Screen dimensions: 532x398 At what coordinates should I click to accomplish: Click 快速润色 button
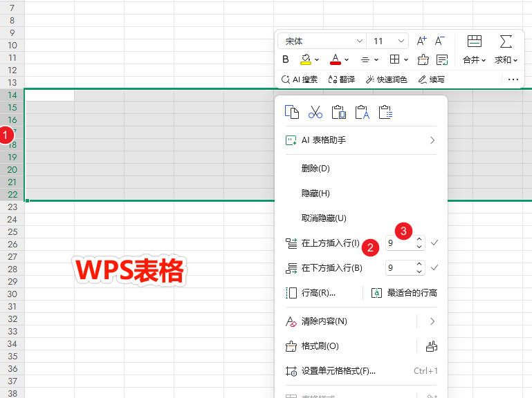click(x=387, y=79)
